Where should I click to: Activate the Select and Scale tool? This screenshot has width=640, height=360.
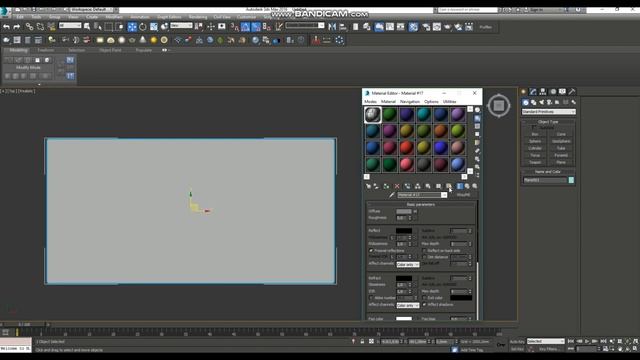154,27
